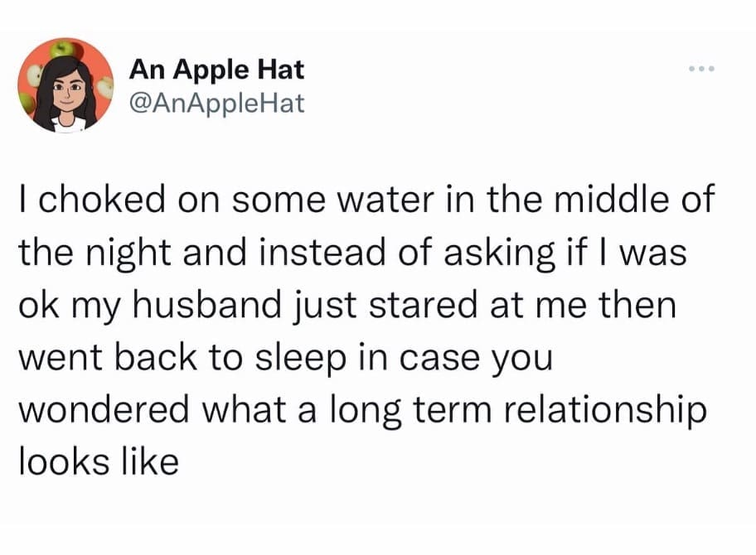Screen dimensions: 756x555
Task: Click the An Apple Hat profile avatar
Action: coord(65,85)
